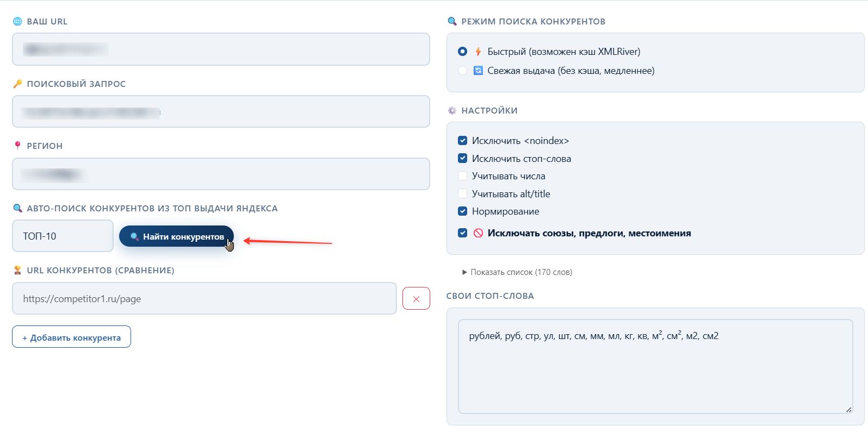Select the Быстрый search mode radio button

click(462, 52)
